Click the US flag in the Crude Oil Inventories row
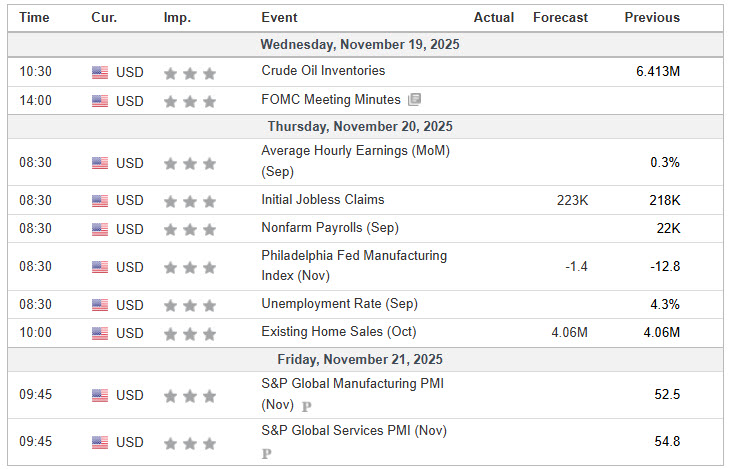 (x=100, y=72)
